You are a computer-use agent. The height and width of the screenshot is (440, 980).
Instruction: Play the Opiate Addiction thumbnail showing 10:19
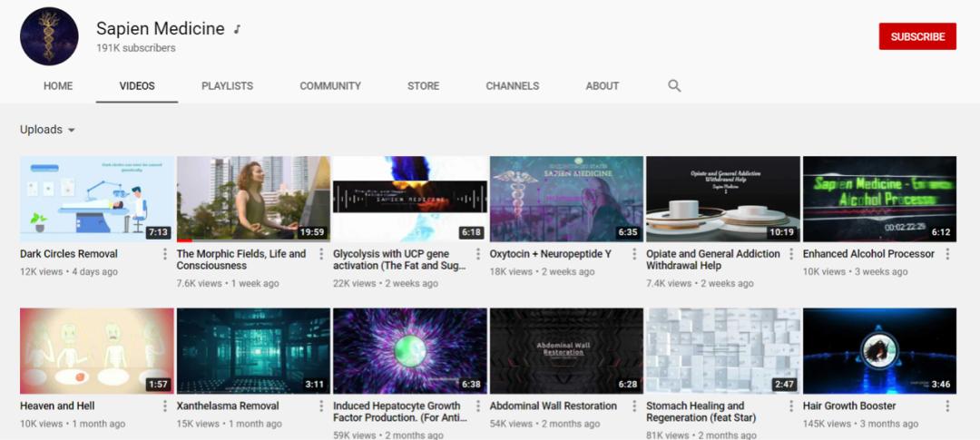[723, 199]
